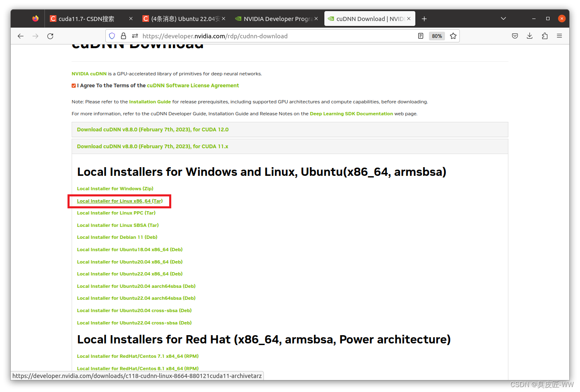Go forward with the arrow button
This screenshot has width=580, height=392.
[35, 36]
